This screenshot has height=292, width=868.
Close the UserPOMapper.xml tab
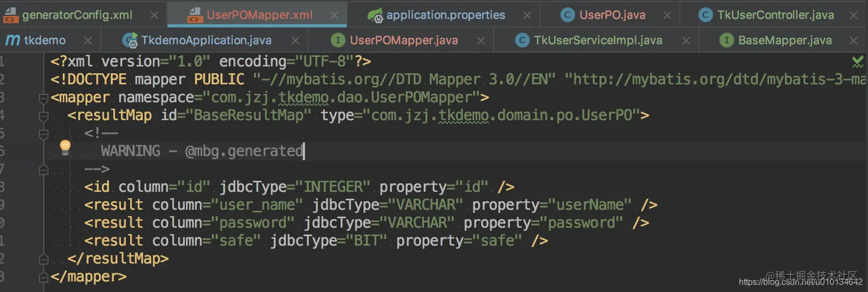[334, 16]
